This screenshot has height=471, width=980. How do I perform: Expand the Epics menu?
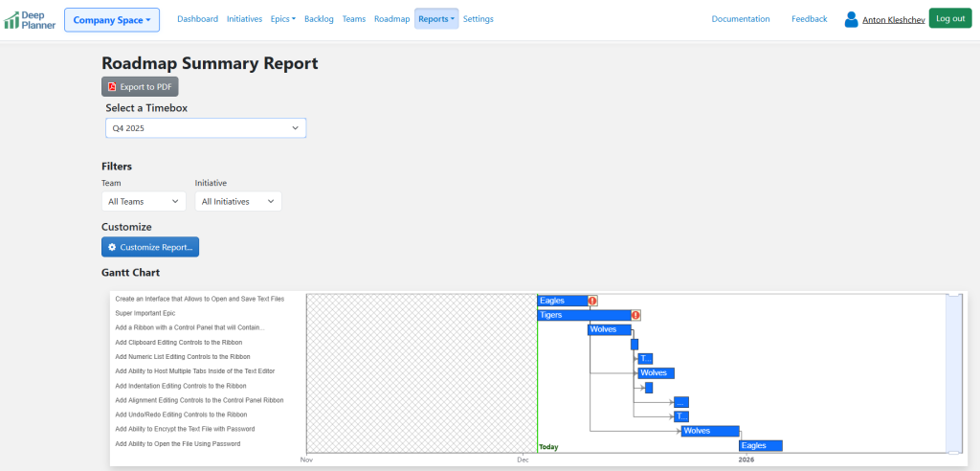282,19
